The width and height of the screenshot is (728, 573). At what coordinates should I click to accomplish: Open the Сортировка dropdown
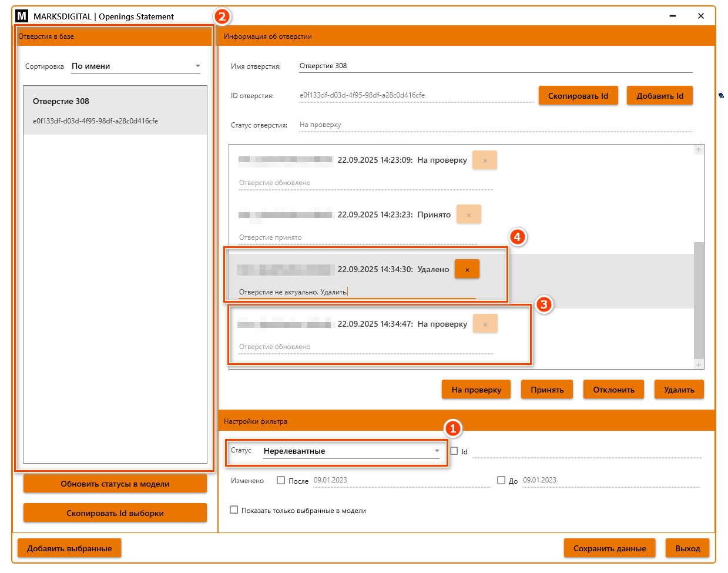(x=136, y=66)
